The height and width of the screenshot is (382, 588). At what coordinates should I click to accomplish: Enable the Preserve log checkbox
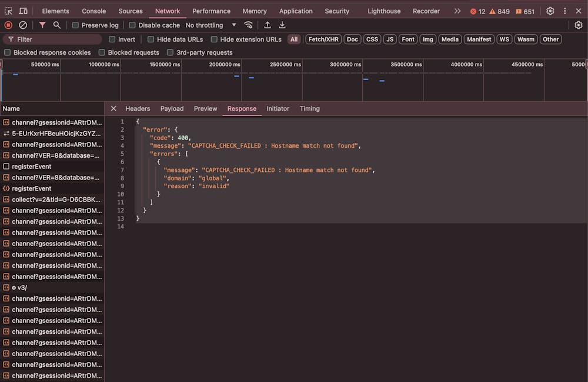pos(75,25)
